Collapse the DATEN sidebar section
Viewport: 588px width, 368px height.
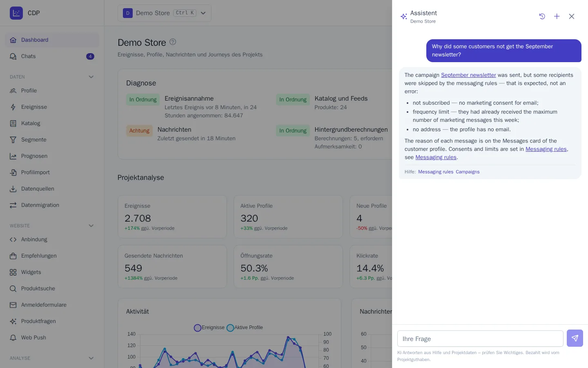pos(91,77)
